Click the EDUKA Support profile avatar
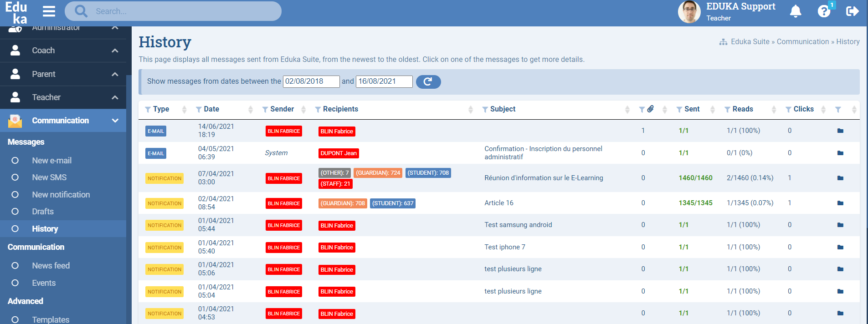This screenshot has height=324, width=868. coord(689,12)
